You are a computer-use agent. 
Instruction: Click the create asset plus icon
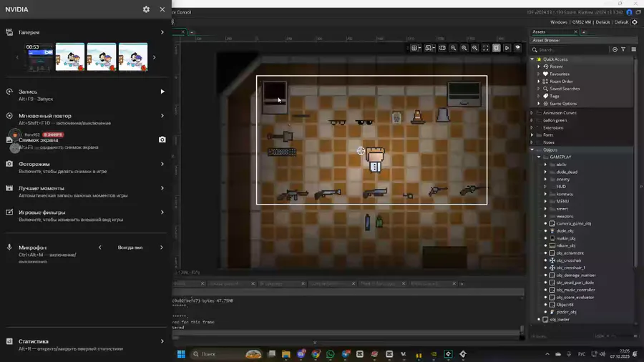pyautogui.click(x=615, y=49)
